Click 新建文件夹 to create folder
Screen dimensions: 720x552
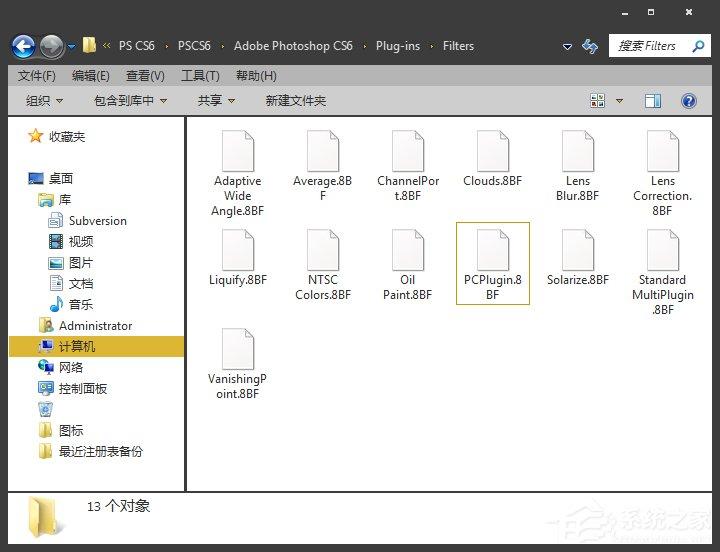click(296, 101)
